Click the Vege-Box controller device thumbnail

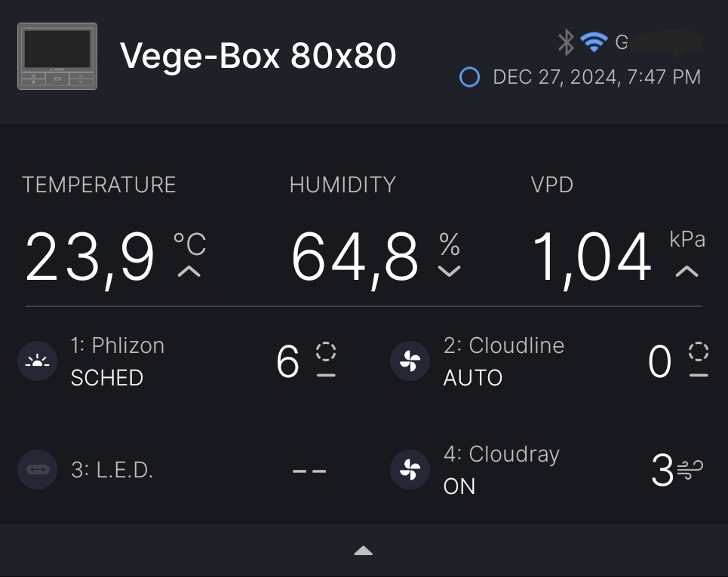pyautogui.click(x=57, y=57)
